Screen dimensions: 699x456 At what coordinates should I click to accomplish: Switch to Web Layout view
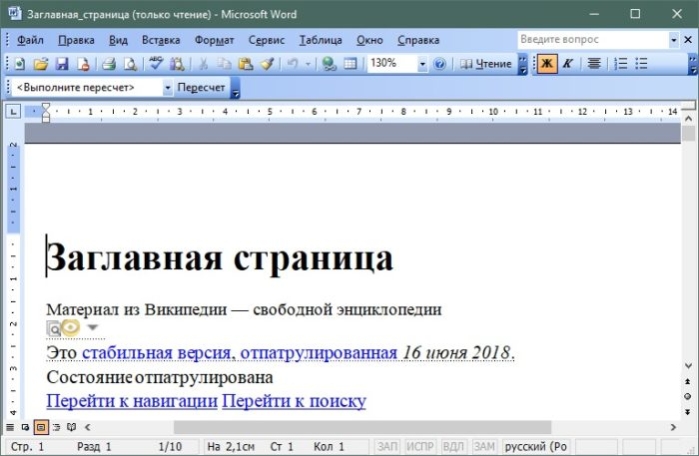25,427
